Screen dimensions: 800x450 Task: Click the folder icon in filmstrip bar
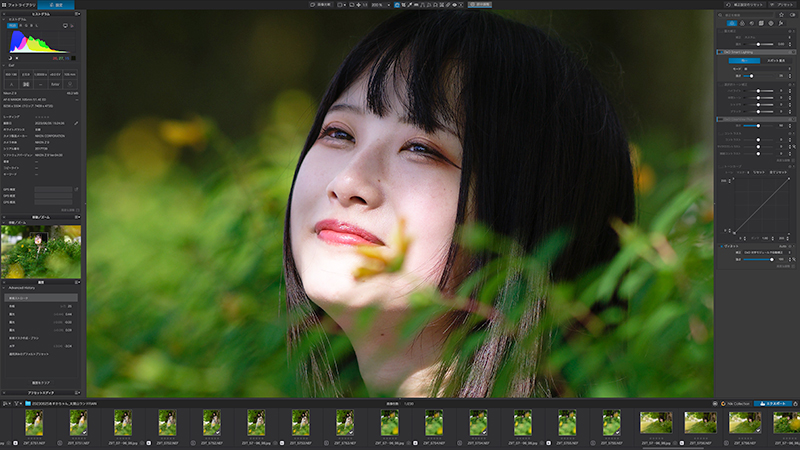tap(28, 404)
